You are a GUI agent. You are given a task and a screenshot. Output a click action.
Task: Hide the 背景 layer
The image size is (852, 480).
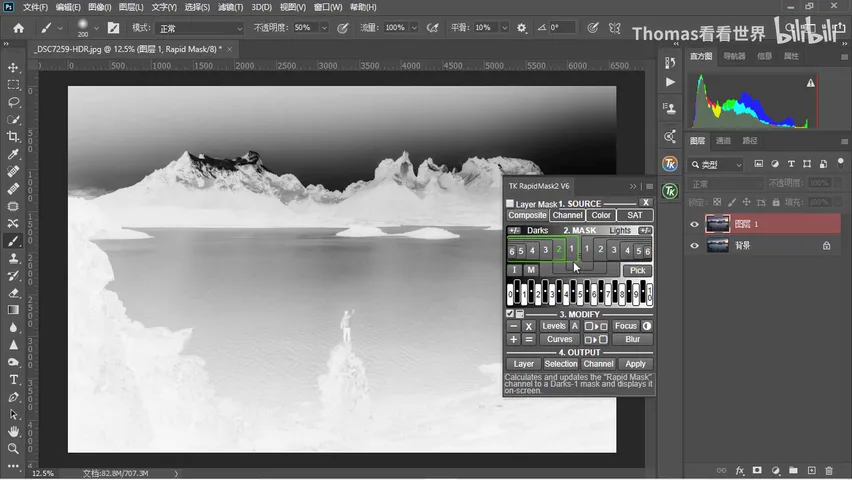click(694, 246)
